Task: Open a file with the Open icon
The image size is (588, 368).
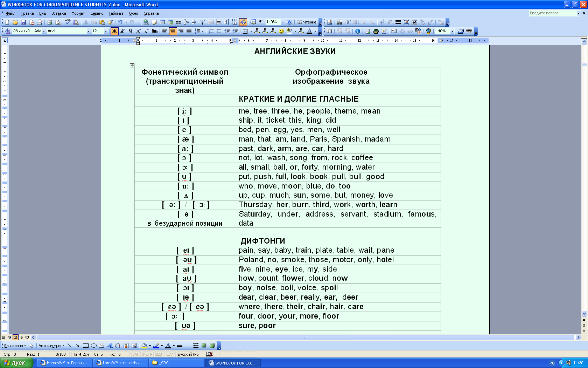Action: click(15, 22)
